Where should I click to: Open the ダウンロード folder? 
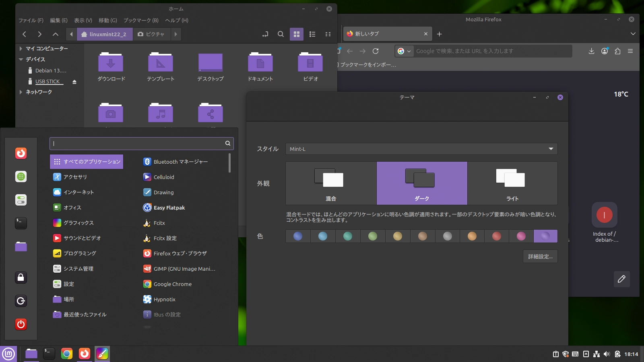coord(111,67)
